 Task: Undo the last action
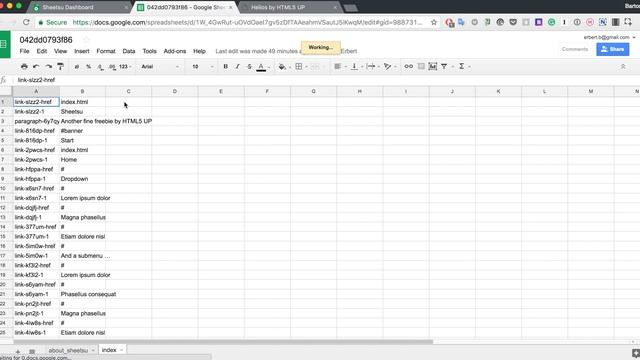point(36,67)
